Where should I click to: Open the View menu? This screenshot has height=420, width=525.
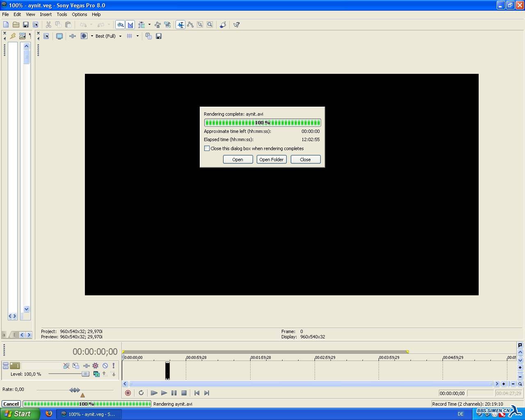coord(30,14)
